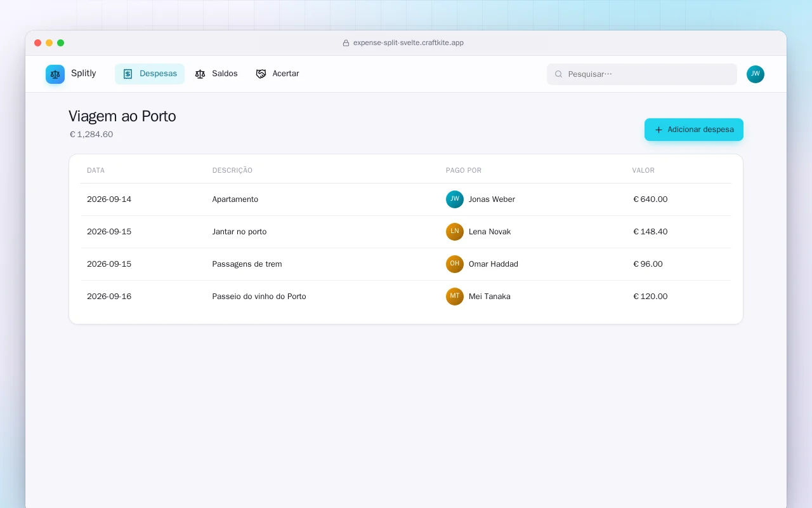Click the payer name Lena Novak
Screen dimensions: 812x508
490,232
